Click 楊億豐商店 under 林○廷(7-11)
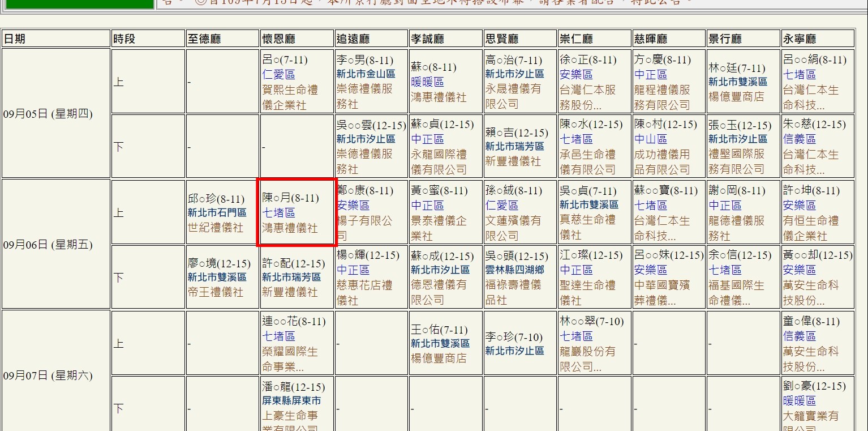This screenshot has height=431, width=868. 736,97
